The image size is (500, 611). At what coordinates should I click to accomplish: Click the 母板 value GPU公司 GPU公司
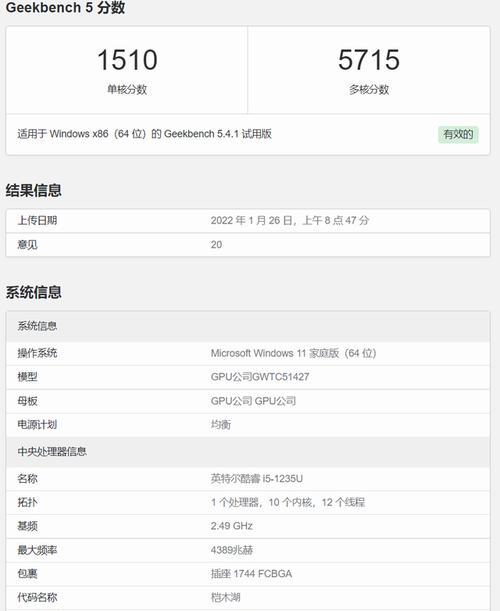coord(253,401)
